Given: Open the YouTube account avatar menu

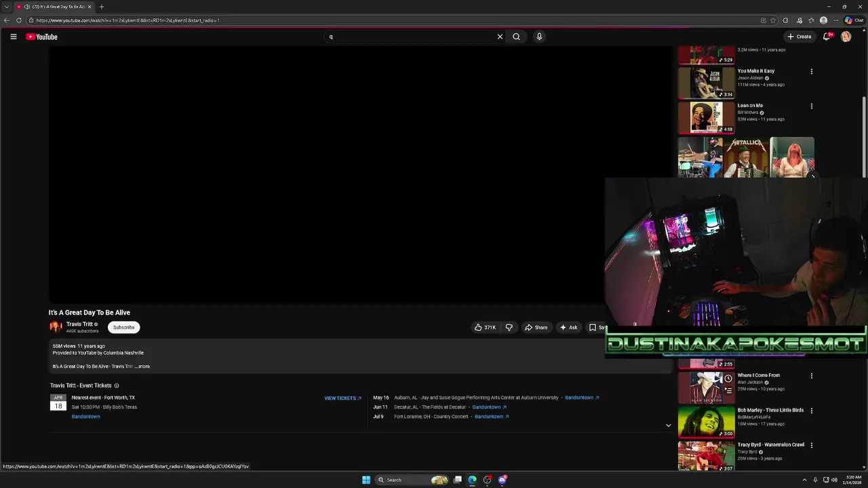Looking at the screenshot, I should 846,37.
